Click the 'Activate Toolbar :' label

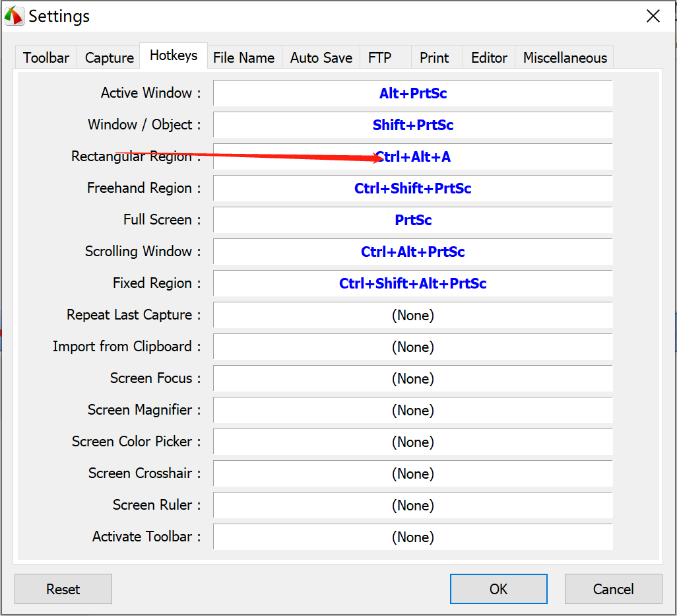146,537
